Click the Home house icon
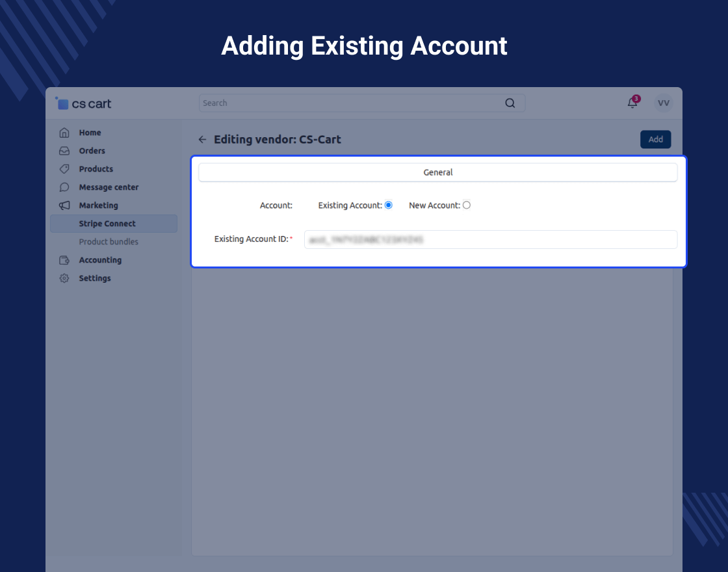Viewport: 728px width, 572px height. coord(64,133)
